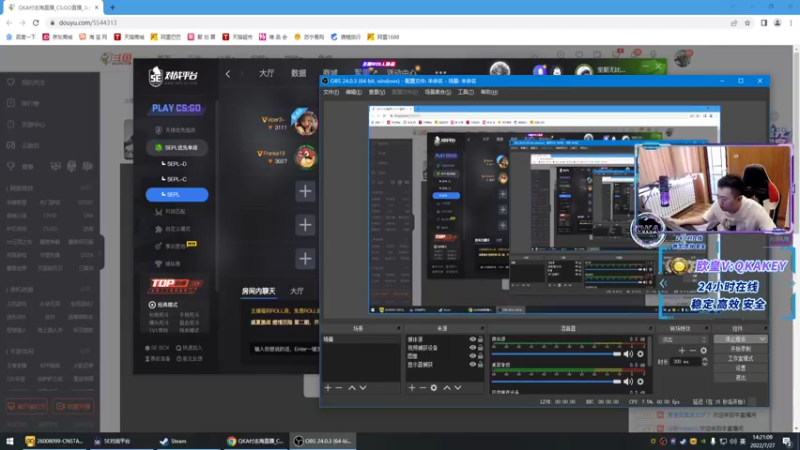Toggle lock on 显示器捕获 source
The image size is (800, 450).
pos(480,364)
